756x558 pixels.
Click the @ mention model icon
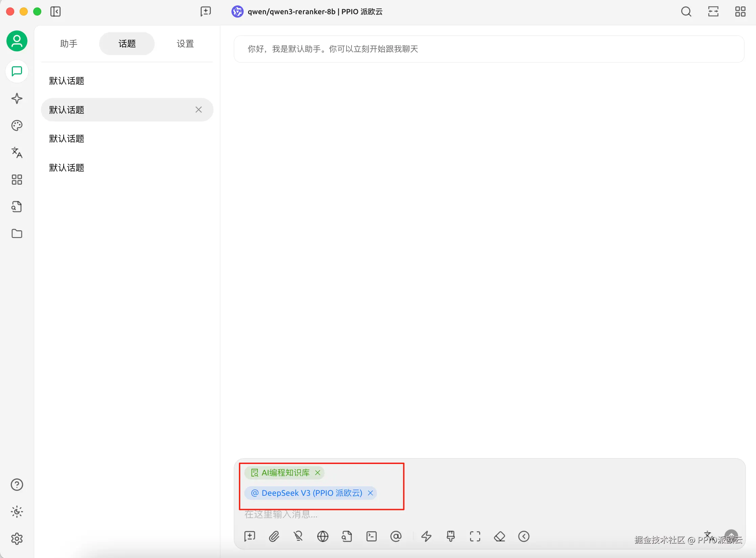pyautogui.click(x=396, y=536)
